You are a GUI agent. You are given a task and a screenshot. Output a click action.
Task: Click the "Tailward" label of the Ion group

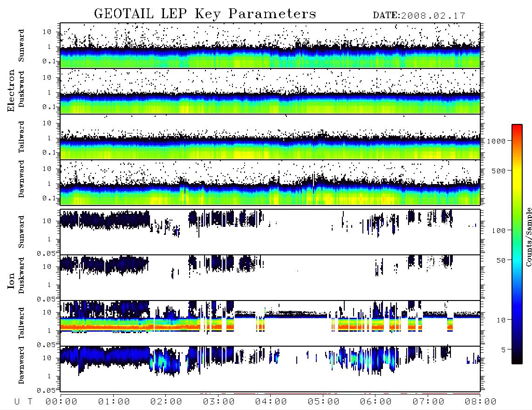[21, 323]
